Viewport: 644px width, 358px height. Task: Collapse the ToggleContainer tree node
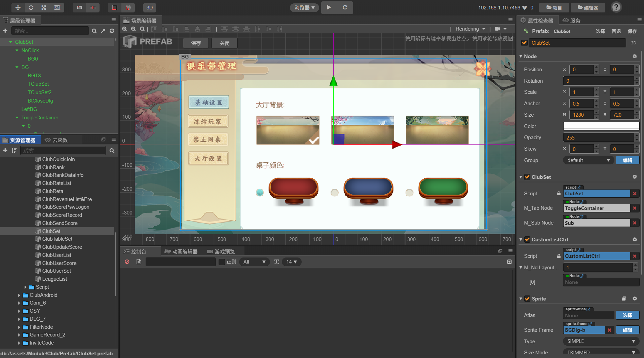tap(17, 118)
